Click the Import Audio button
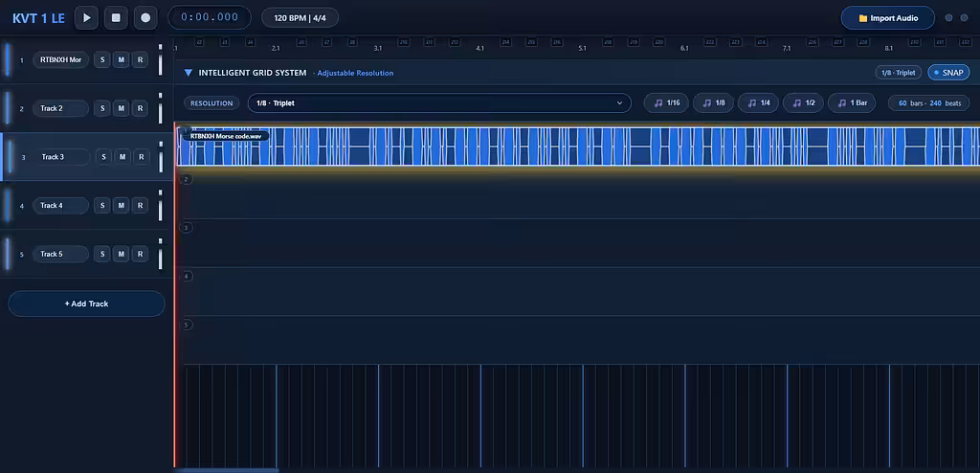The width and height of the screenshot is (980, 473). tap(888, 18)
